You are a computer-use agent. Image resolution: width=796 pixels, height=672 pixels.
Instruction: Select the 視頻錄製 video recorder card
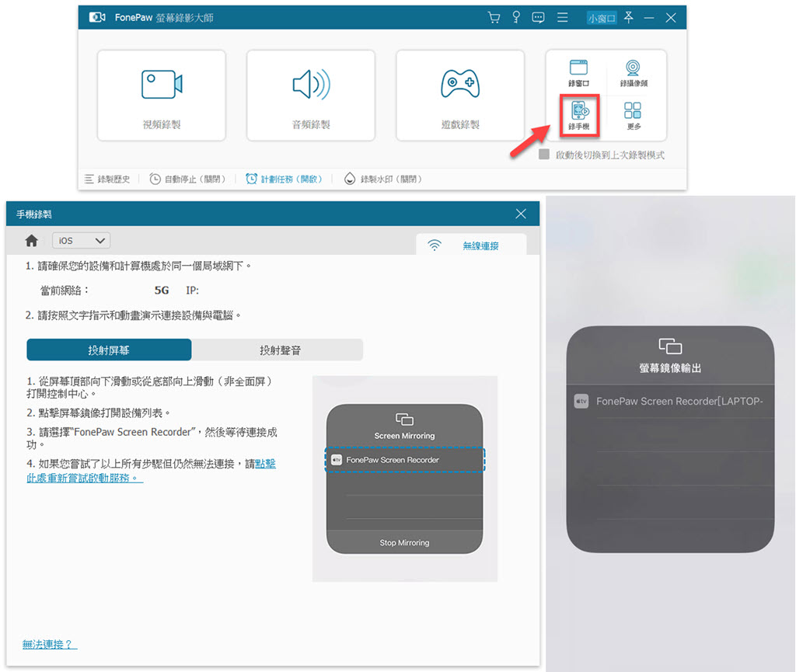pyautogui.click(x=162, y=96)
